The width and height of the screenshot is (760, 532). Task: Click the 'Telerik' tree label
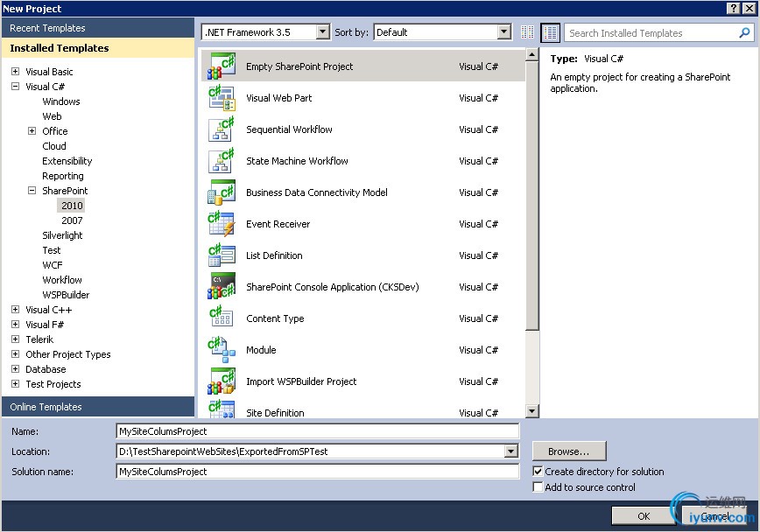point(39,339)
